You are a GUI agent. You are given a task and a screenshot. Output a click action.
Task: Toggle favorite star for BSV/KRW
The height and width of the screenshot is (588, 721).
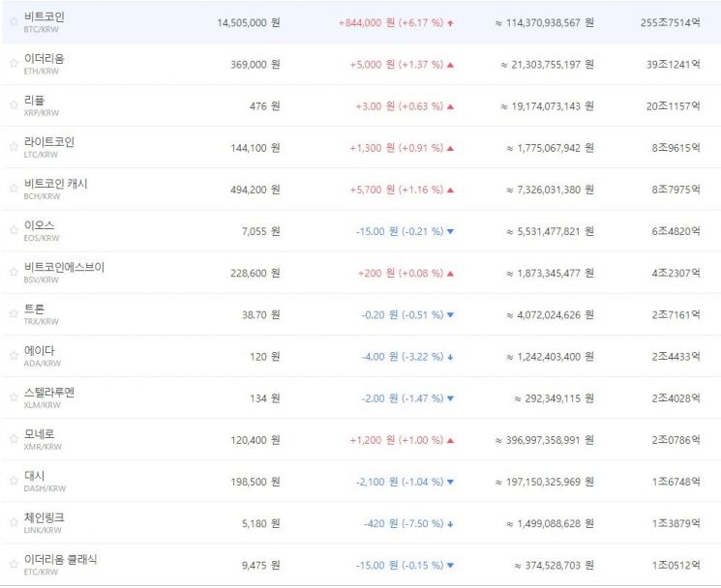(x=14, y=272)
